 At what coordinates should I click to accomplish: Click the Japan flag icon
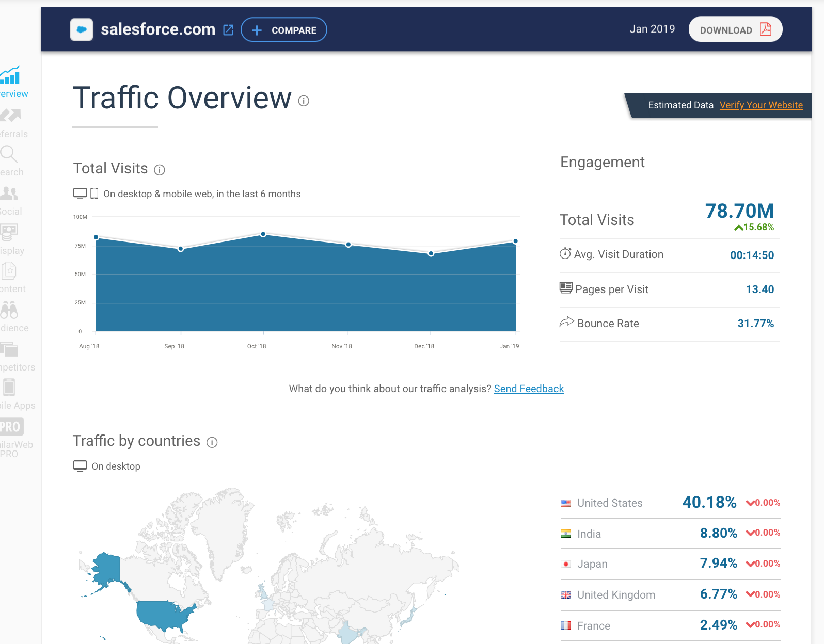(566, 564)
